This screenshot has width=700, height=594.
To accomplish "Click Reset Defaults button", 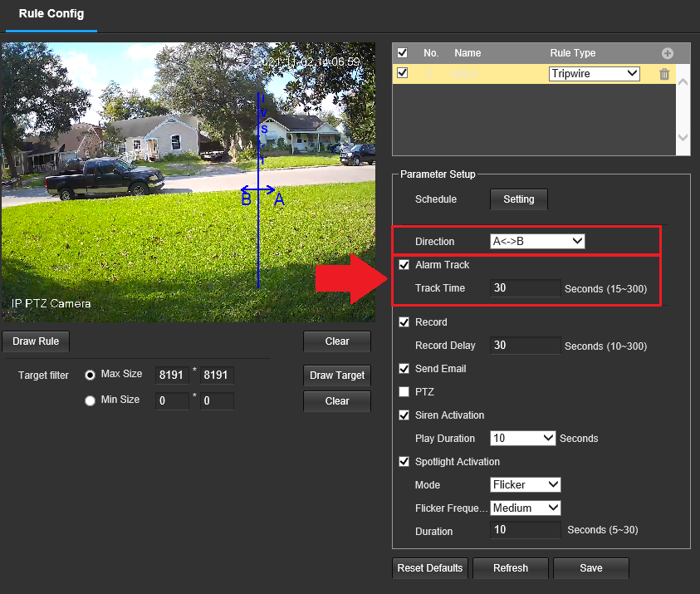I will [x=430, y=568].
